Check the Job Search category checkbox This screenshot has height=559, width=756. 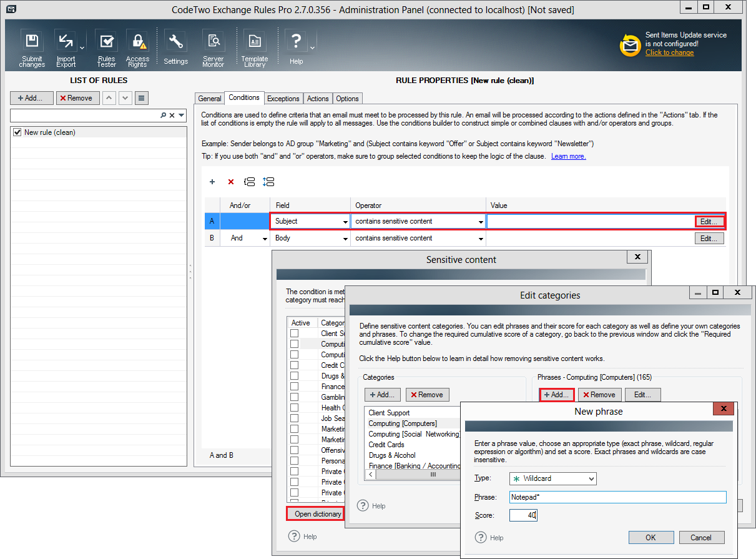point(294,418)
